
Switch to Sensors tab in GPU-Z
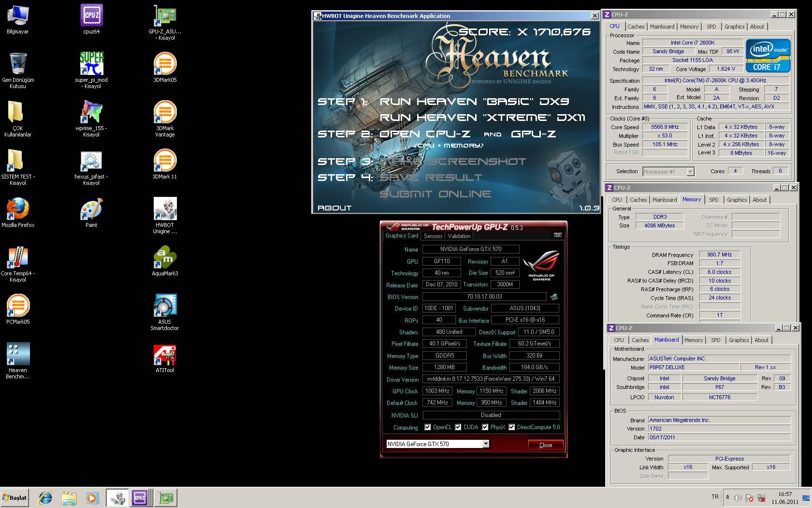click(x=433, y=236)
